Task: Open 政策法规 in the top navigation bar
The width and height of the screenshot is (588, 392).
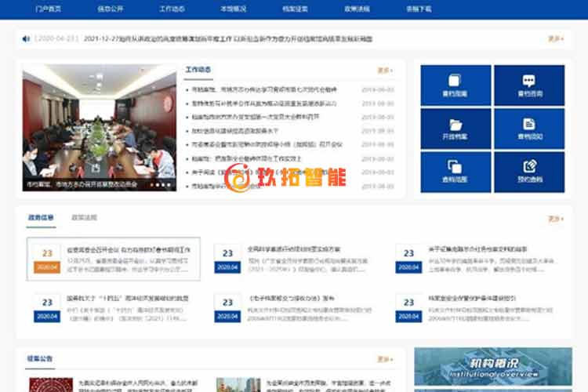Action: (357, 9)
